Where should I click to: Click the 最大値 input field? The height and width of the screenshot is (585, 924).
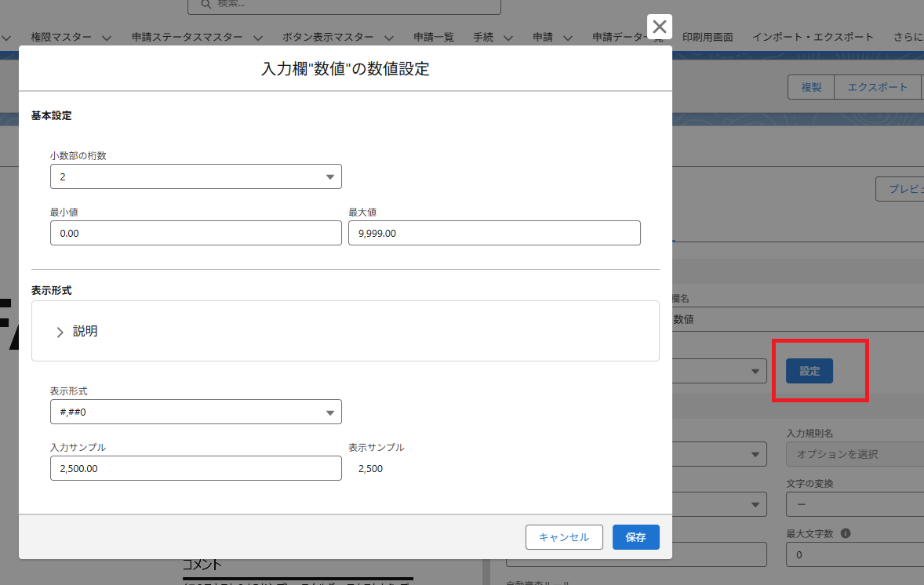(x=494, y=234)
